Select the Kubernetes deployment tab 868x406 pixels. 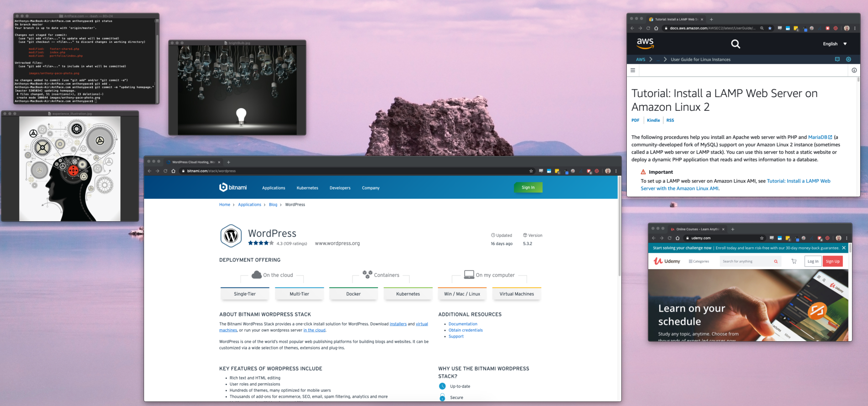408,294
